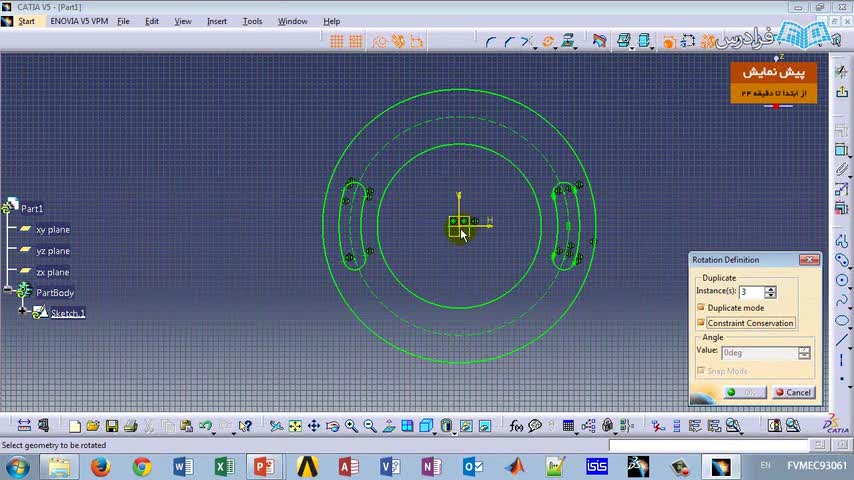
Task: Click the Zoom Out magnifier icon
Action: [370, 426]
